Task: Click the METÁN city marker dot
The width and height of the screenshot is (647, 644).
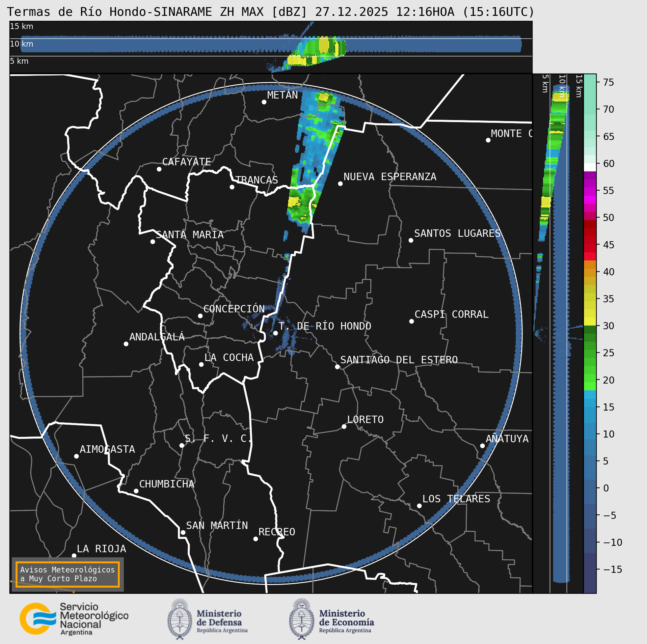Action: [264, 102]
